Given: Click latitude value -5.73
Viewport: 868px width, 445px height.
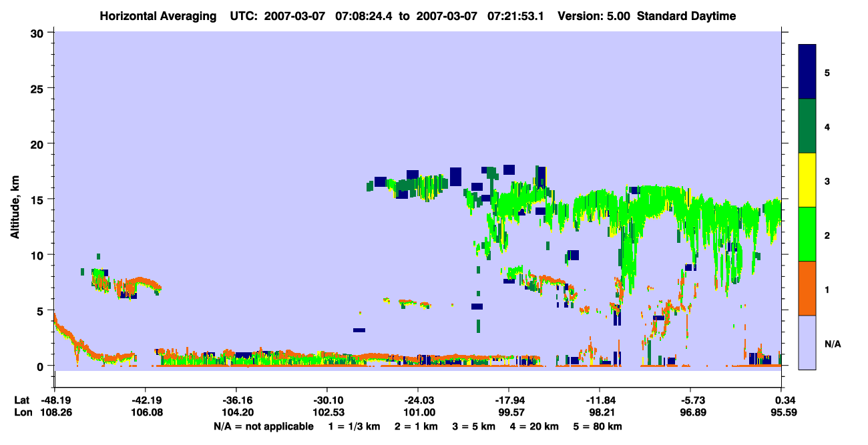Looking at the screenshot, I should point(690,400).
